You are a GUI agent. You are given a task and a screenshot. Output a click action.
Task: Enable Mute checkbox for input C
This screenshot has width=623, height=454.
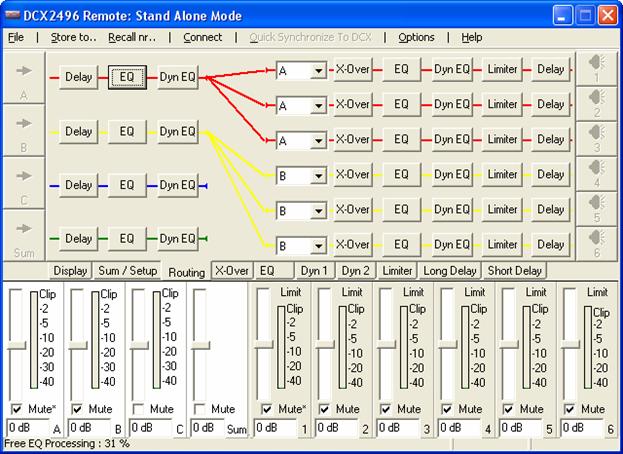[139, 409]
